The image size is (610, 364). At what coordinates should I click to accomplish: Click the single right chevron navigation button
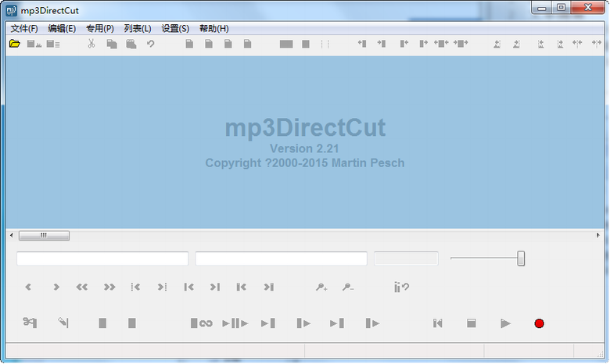56,287
